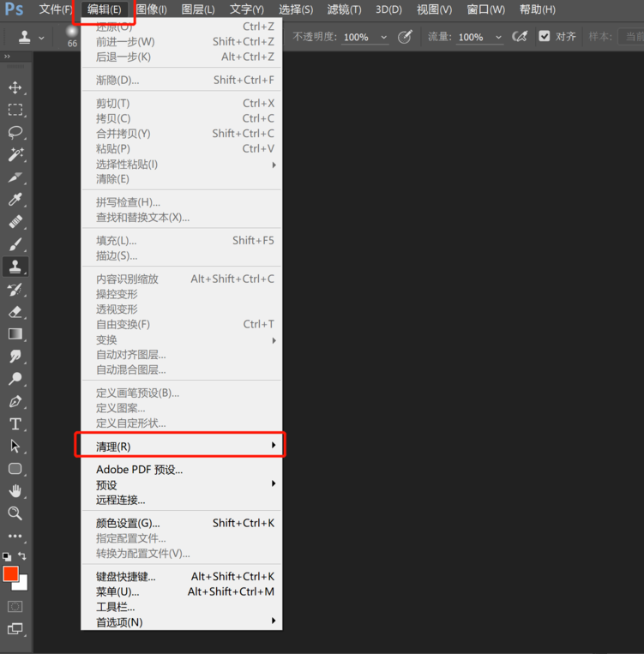644x654 pixels.
Task: Select the Move tool
Action: click(15, 87)
